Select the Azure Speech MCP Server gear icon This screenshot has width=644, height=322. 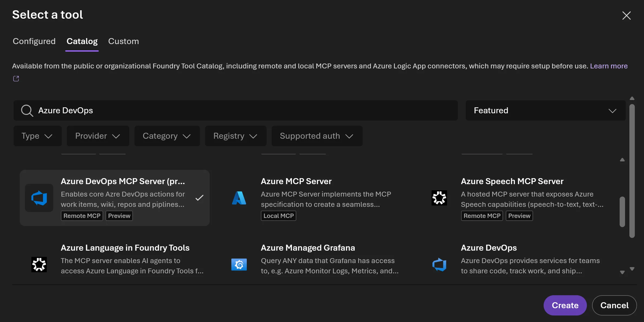point(439,198)
